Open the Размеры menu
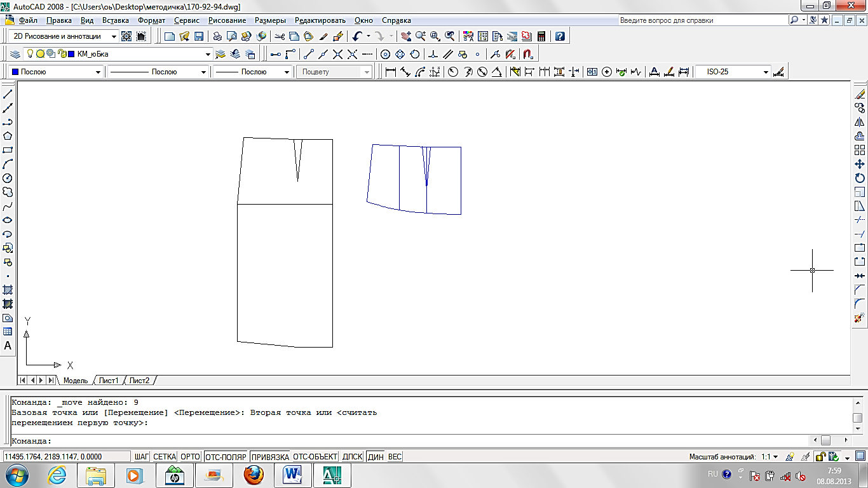This screenshot has height=488, width=868. 271,20
